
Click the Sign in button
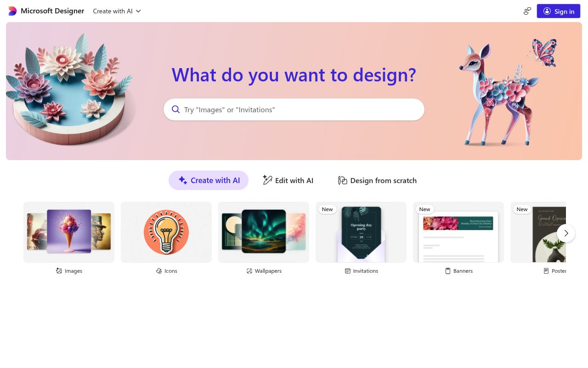(x=559, y=11)
